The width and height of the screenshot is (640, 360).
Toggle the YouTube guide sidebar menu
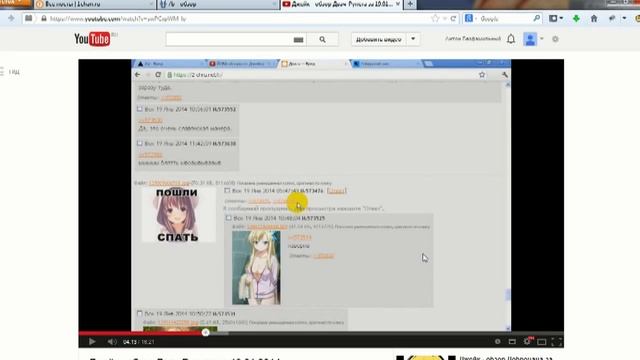[x=9, y=72]
